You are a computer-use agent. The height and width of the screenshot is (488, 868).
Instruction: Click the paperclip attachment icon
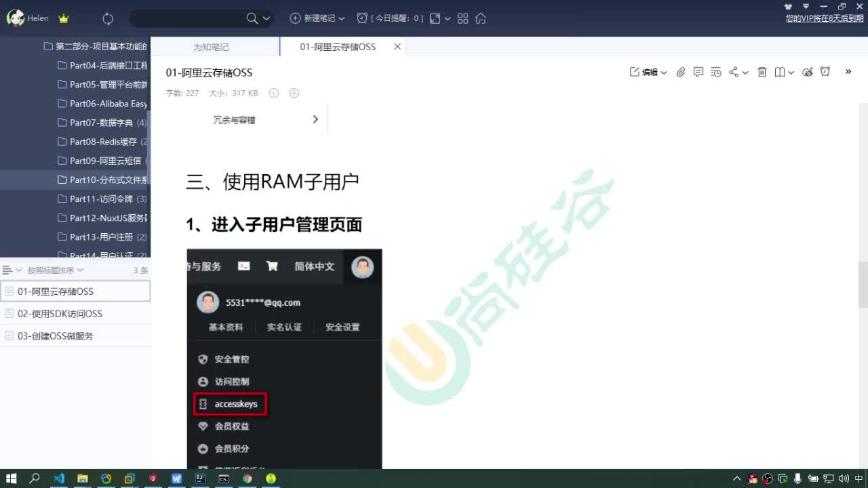(681, 72)
